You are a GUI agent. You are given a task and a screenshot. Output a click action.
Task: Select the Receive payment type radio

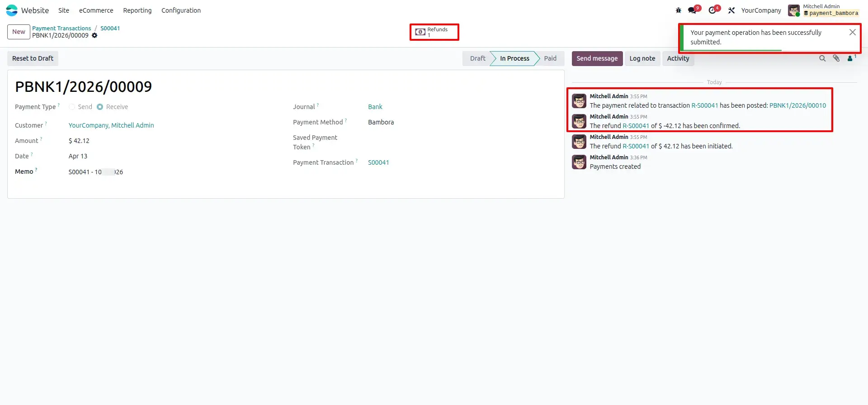point(100,107)
